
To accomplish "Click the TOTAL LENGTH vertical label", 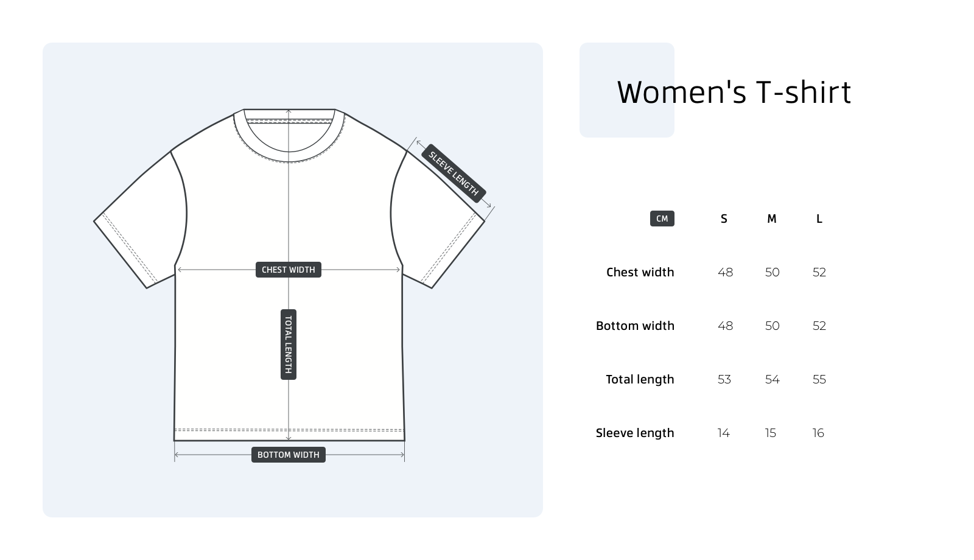I will pos(289,345).
